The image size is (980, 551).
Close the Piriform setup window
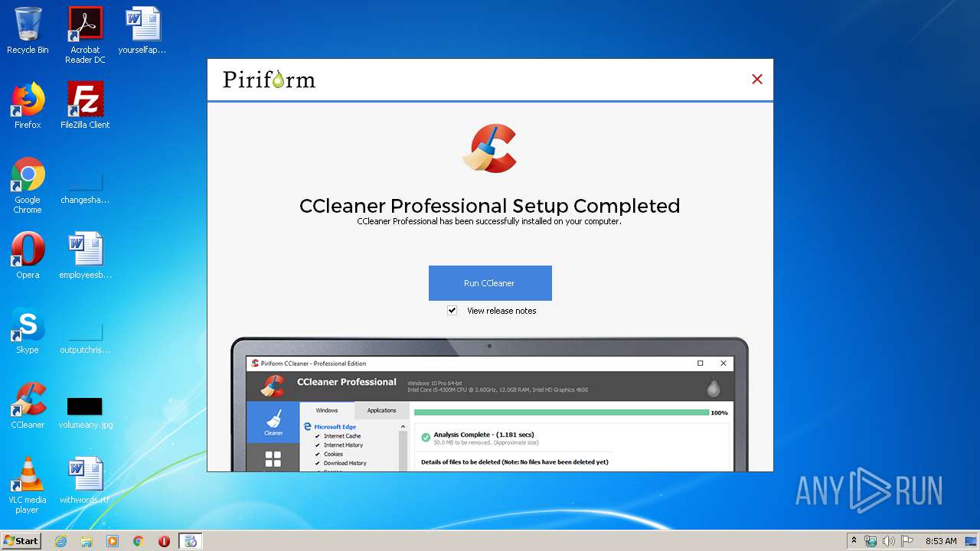tap(757, 79)
